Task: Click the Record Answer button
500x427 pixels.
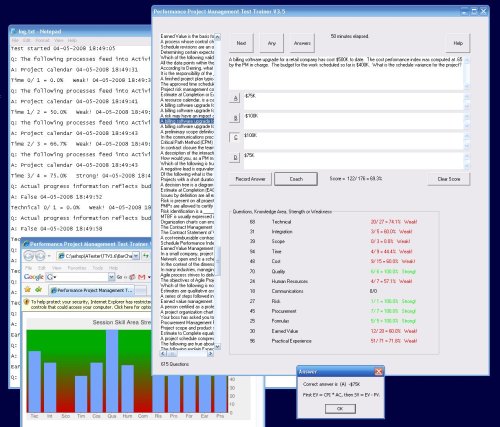Action: [250, 179]
